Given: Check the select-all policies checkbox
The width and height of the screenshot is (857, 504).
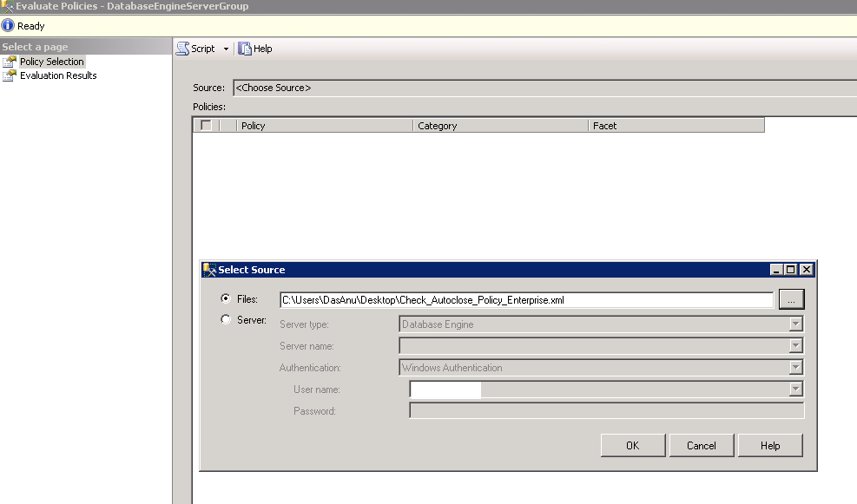Looking at the screenshot, I should click(206, 126).
